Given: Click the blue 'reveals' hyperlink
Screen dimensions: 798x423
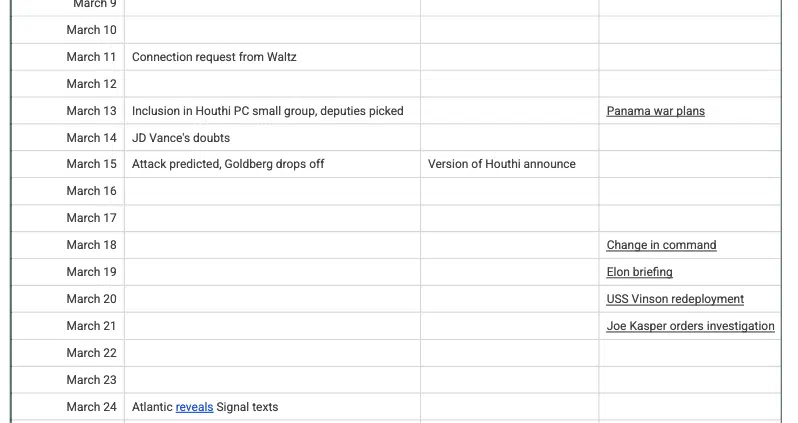Looking at the screenshot, I should coord(194,407).
